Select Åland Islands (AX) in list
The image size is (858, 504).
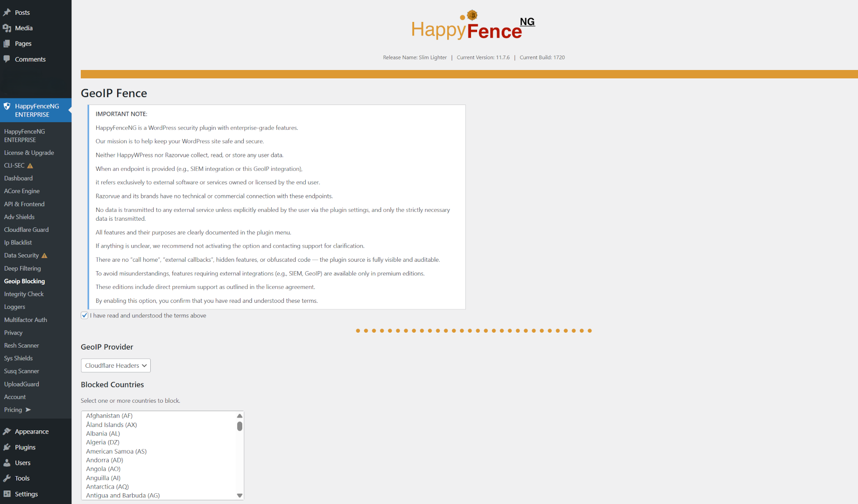(158, 425)
